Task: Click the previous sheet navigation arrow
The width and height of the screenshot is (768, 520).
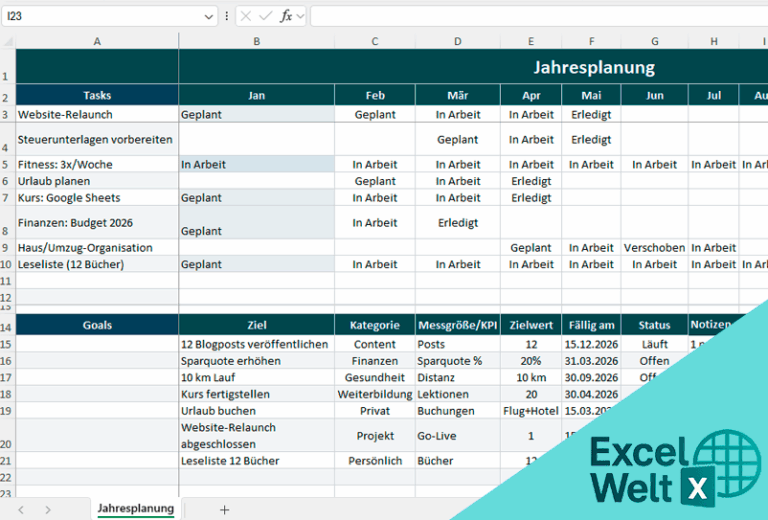Action: (21, 510)
